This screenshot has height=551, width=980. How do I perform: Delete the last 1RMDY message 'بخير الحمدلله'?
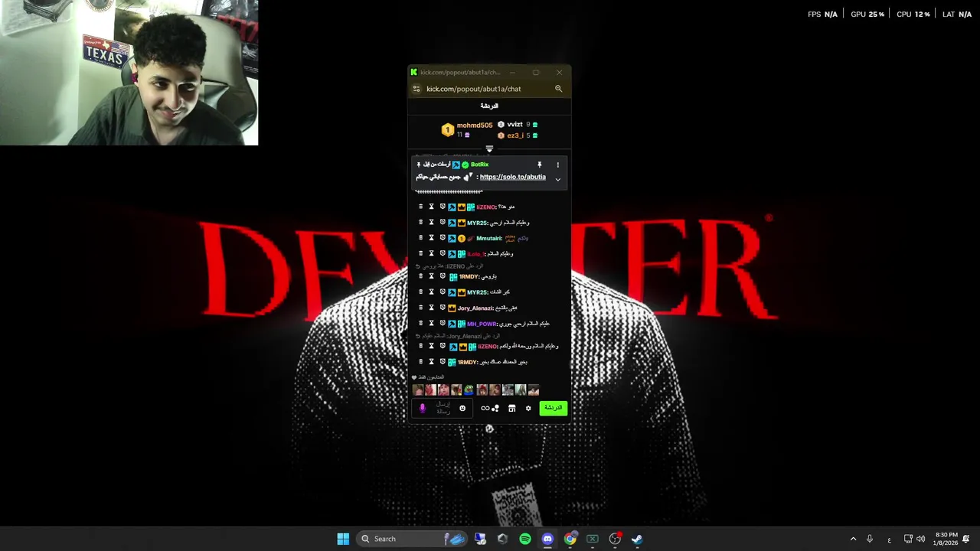[420, 361]
